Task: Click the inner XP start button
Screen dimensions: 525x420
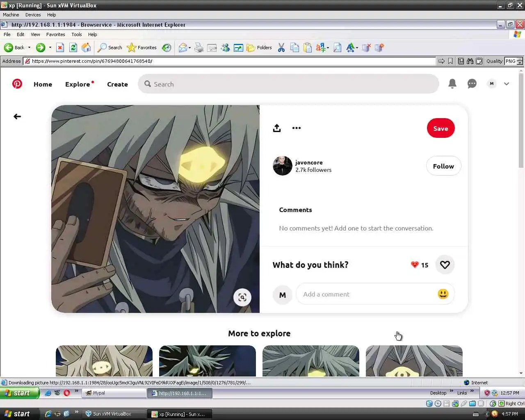Action: 20,393
